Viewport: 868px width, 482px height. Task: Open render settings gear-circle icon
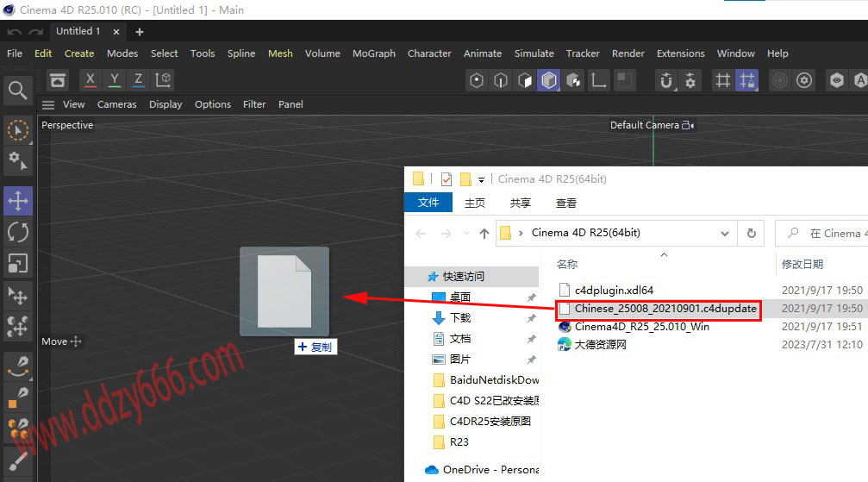[804, 81]
